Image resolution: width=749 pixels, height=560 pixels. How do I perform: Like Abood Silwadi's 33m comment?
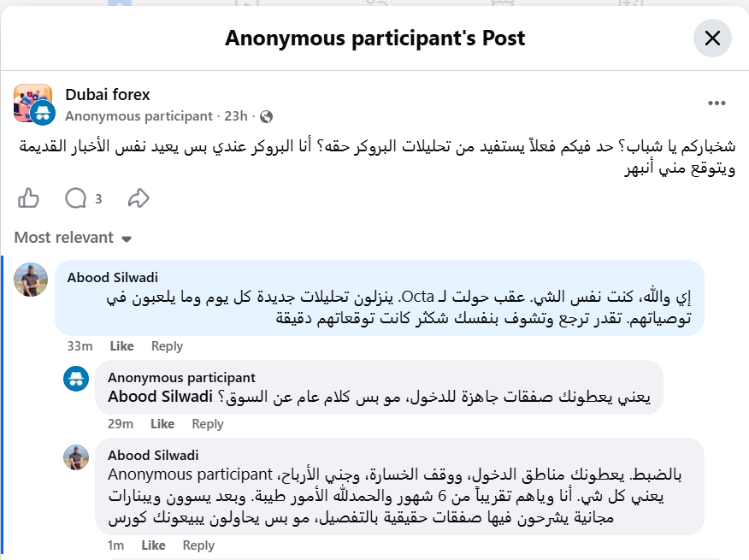click(121, 346)
